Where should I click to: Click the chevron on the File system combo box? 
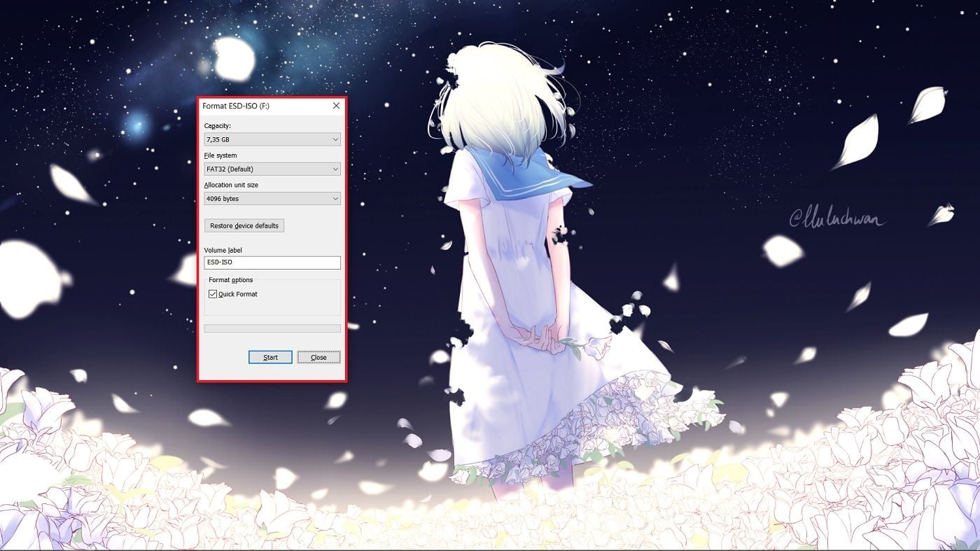[x=335, y=169]
